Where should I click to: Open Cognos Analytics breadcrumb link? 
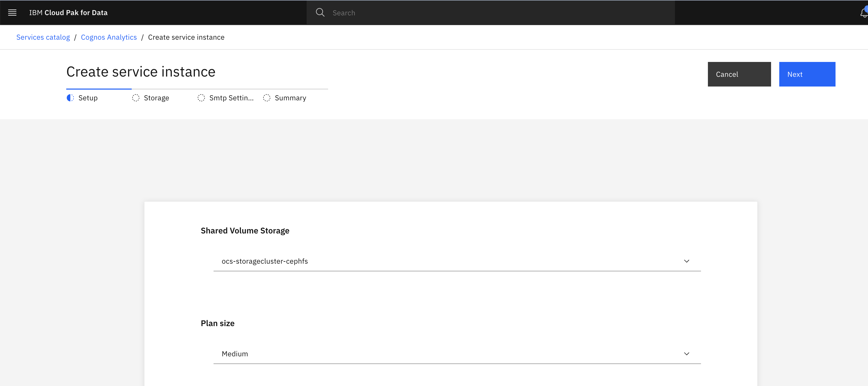pyautogui.click(x=109, y=37)
